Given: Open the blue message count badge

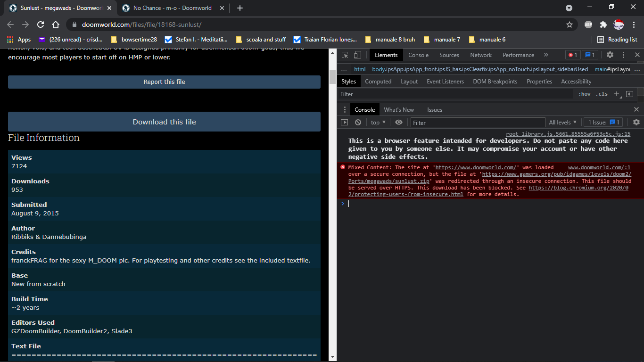Looking at the screenshot, I should pyautogui.click(x=590, y=55).
